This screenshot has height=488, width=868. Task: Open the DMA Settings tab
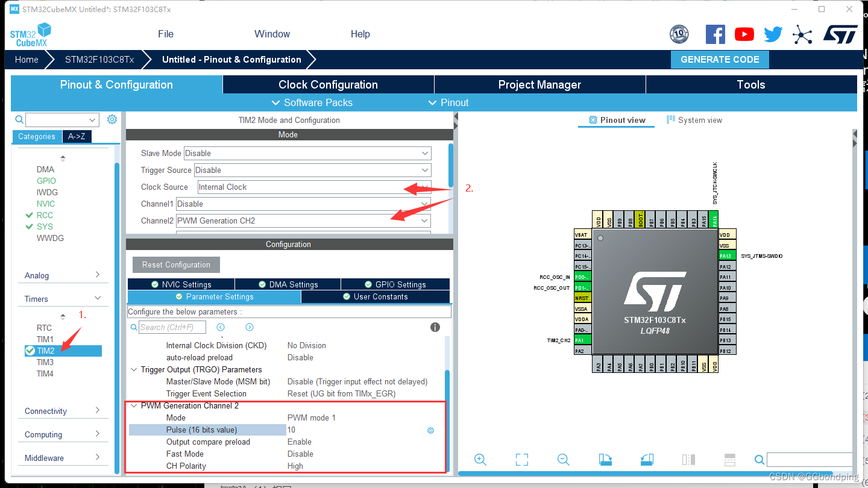click(x=288, y=284)
